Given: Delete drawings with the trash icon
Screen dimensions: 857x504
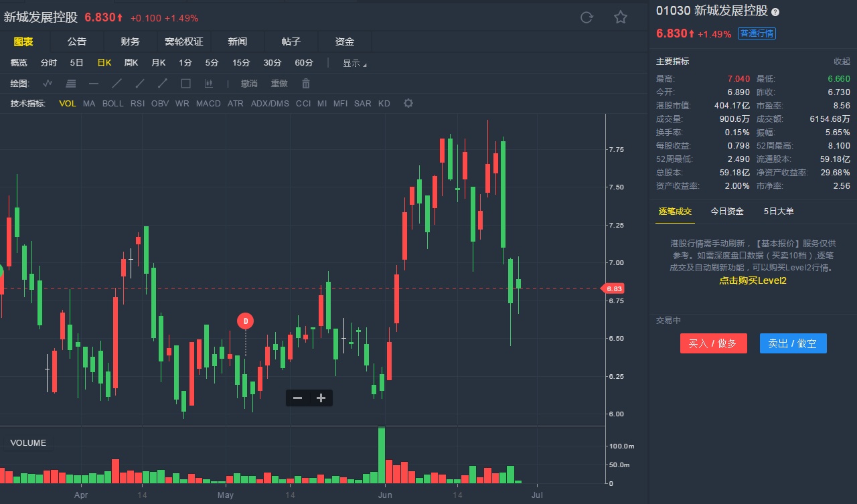Looking at the screenshot, I should coord(306,84).
